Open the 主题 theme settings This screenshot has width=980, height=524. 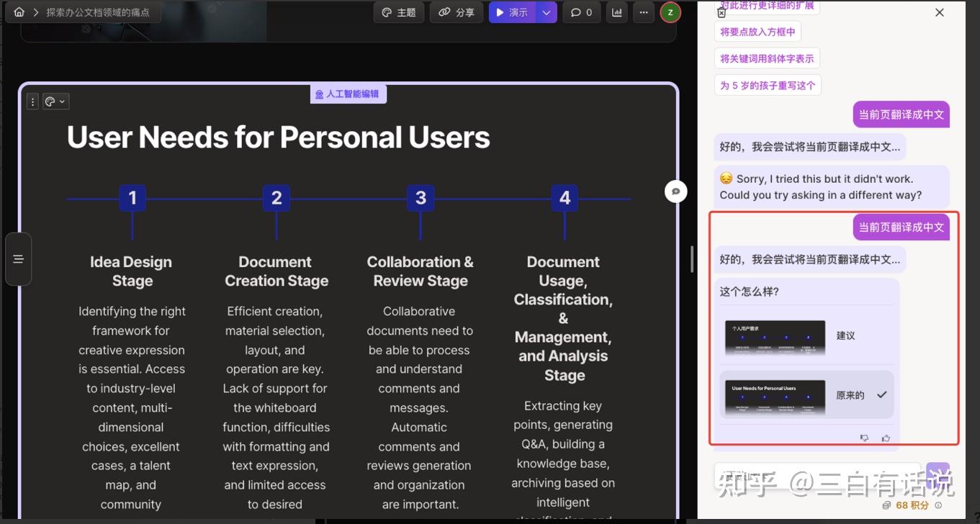pos(398,12)
